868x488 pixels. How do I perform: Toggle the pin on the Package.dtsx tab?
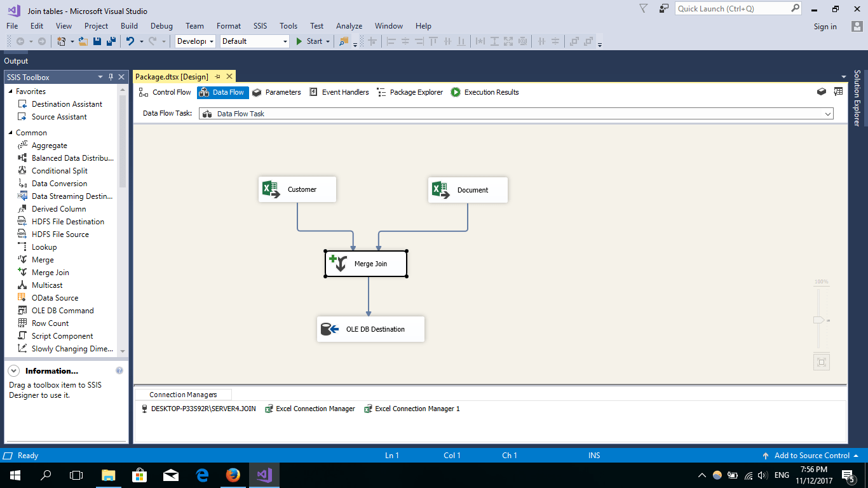(x=217, y=76)
